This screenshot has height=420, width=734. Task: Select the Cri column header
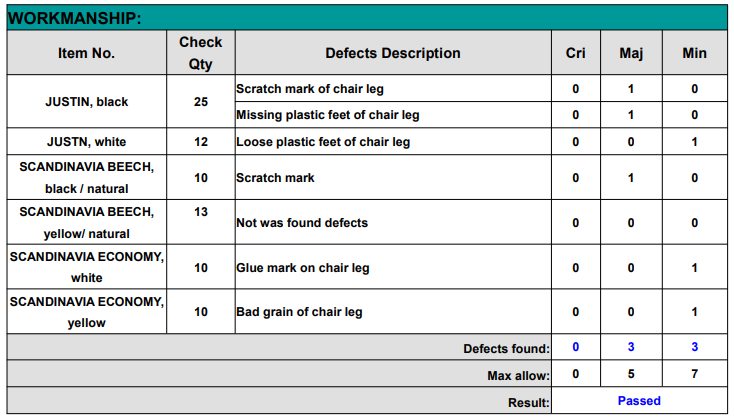pyautogui.click(x=576, y=53)
